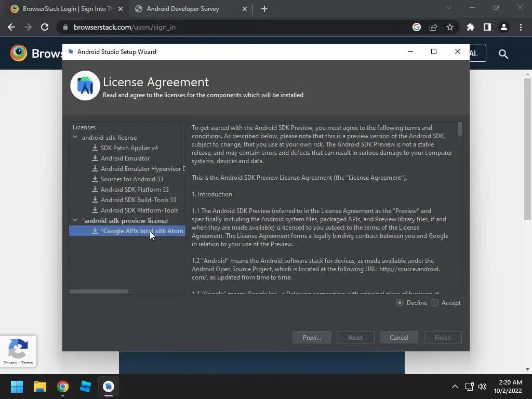
Task: Show hidden system tray icons
Action: click(455, 387)
